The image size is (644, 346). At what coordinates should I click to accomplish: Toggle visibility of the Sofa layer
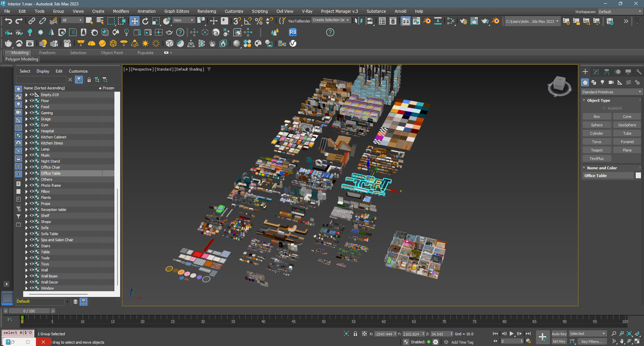click(32, 228)
